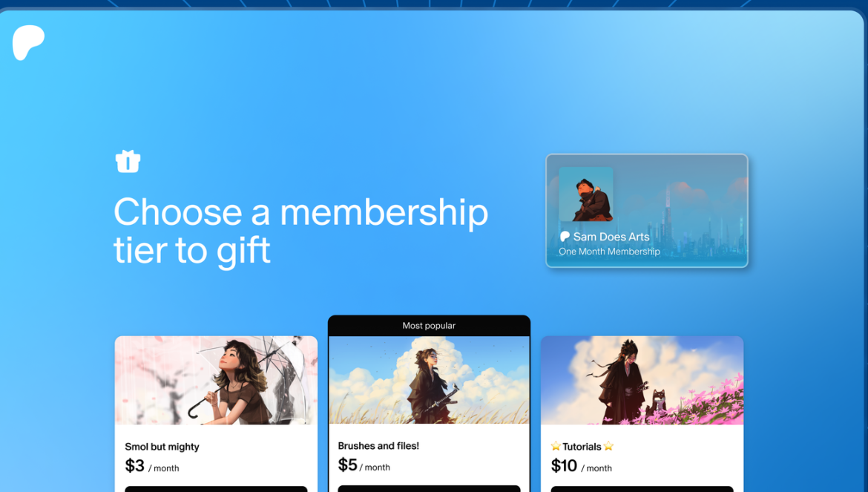868x492 pixels.
Task: Click the One Month Membership label
Action: pyautogui.click(x=609, y=252)
